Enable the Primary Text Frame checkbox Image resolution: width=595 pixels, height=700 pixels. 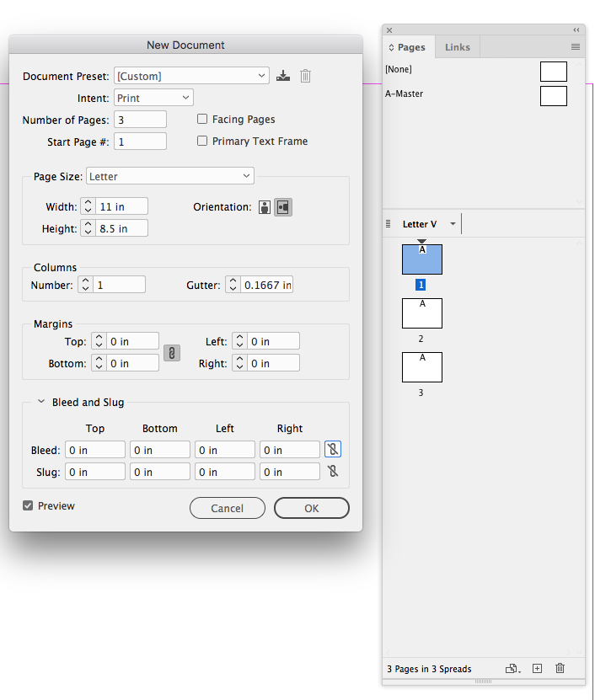[x=202, y=141]
